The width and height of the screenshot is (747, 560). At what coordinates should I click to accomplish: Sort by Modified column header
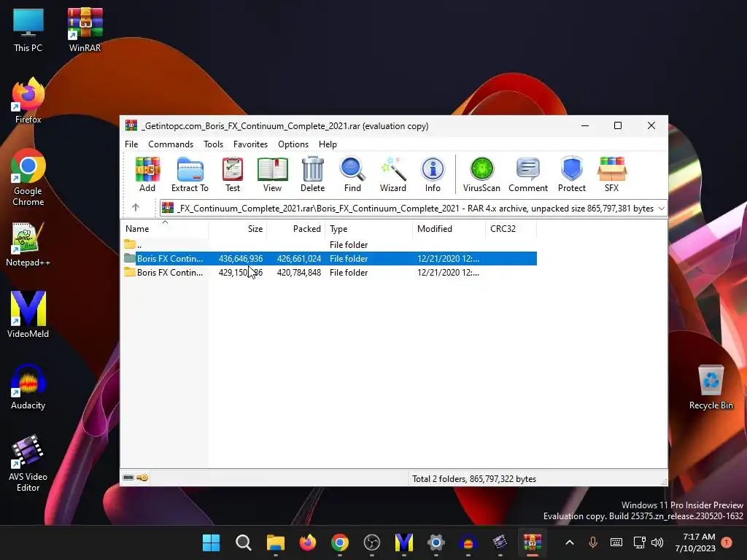(x=449, y=228)
